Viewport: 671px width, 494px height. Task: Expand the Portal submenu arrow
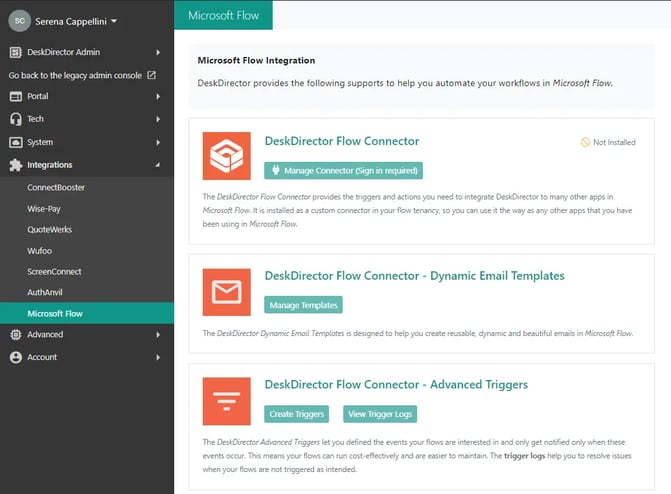pyautogui.click(x=158, y=96)
